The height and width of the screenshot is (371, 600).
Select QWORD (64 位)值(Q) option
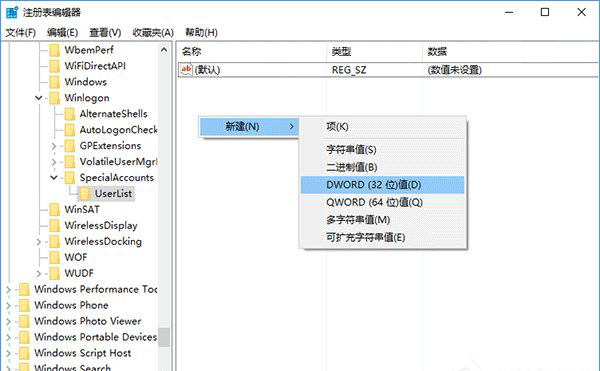383,202
